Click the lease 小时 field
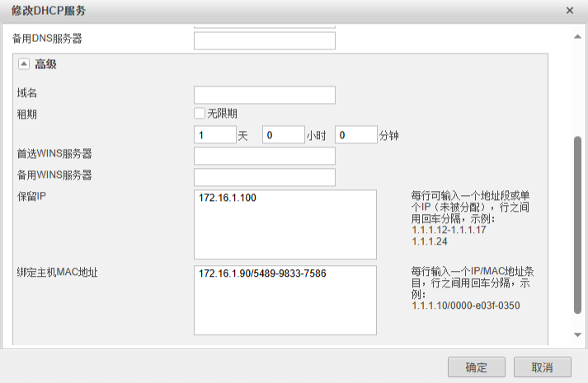The image size is (588, 383). 284,135
